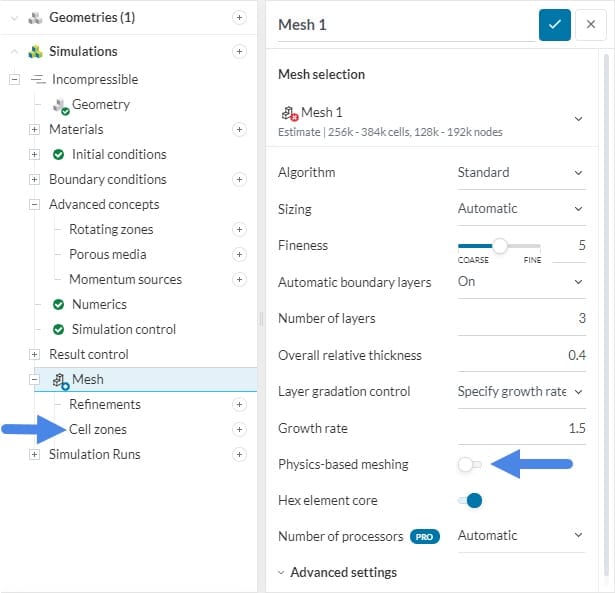Image resolution: width=615 pixels, height=593 pixels.
Task: Enable Physics-based meshing toggle
Action: point(469,464)
